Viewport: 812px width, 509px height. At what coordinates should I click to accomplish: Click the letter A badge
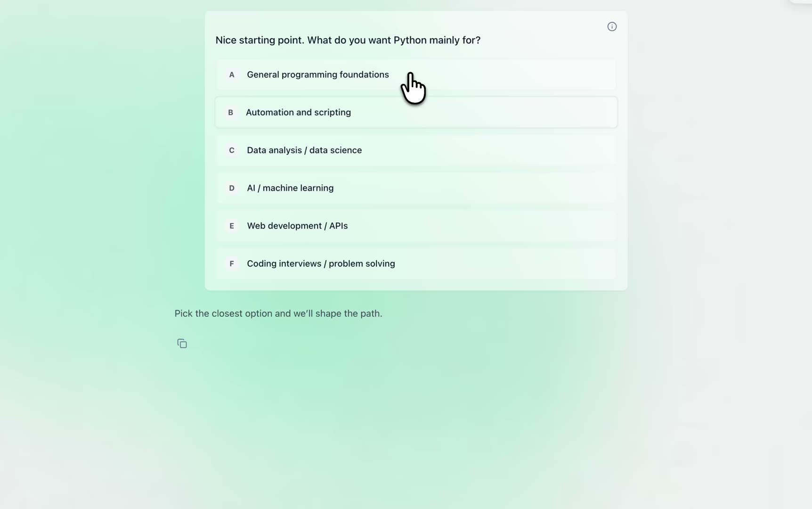(232, 75)
